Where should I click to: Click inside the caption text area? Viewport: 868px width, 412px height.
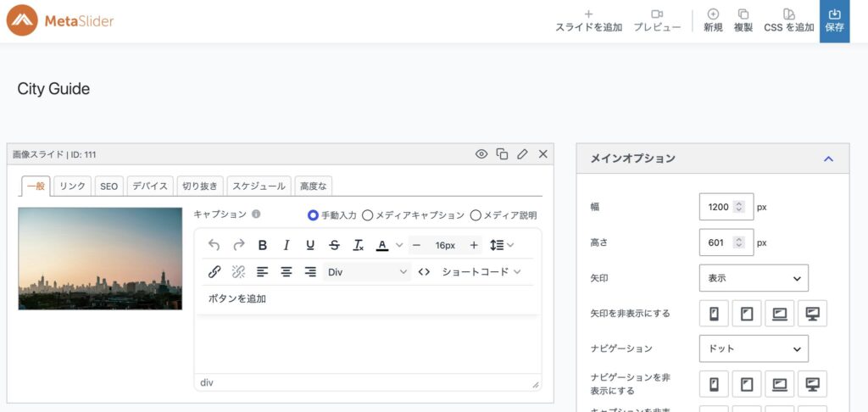click(x=368, y=344)
